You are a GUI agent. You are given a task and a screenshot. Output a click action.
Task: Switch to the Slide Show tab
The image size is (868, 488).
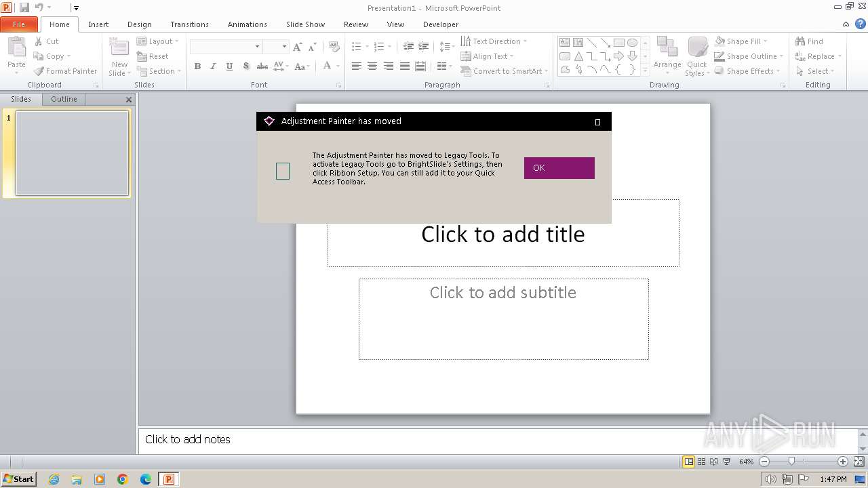click(x=305, y=24)
